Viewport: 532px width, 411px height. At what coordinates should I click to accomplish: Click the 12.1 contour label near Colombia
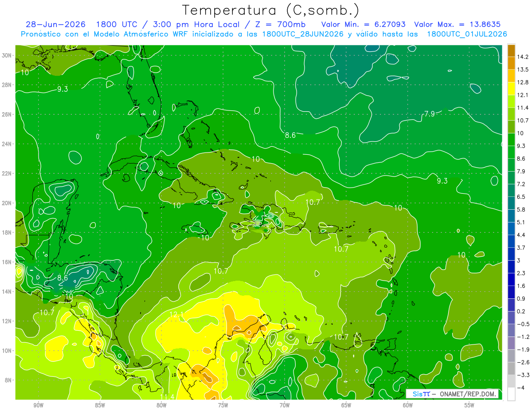coord(176,314)
